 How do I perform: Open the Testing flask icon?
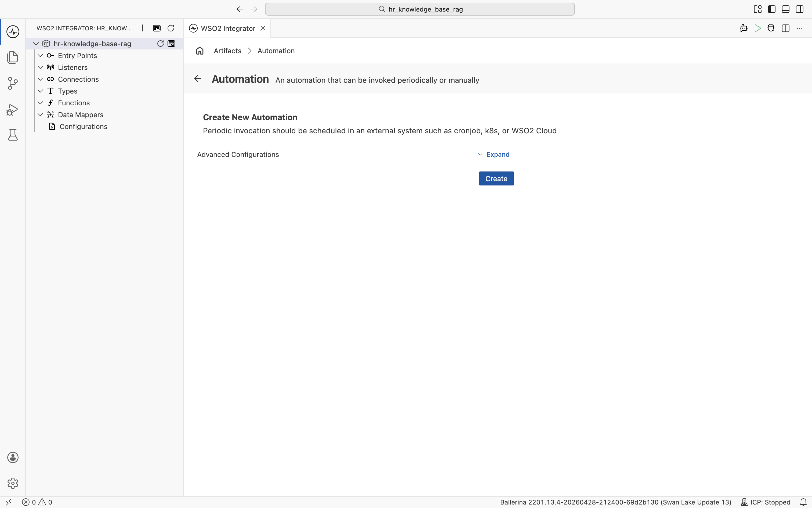point(13,135)
